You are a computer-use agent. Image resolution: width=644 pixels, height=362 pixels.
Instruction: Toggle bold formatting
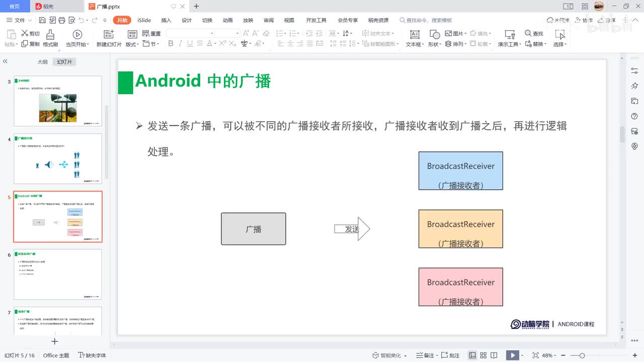point(171,44)
